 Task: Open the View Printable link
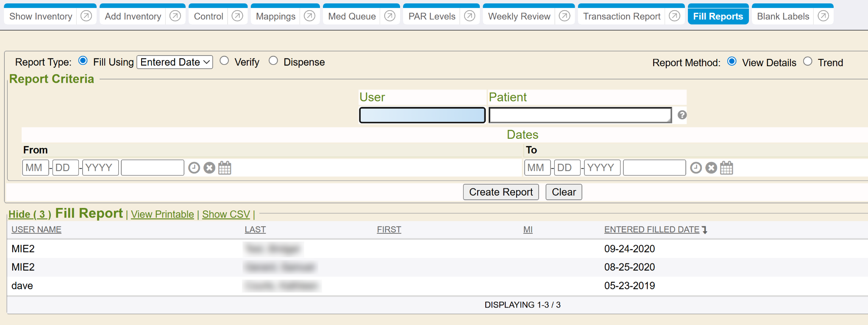pos(162,214)
